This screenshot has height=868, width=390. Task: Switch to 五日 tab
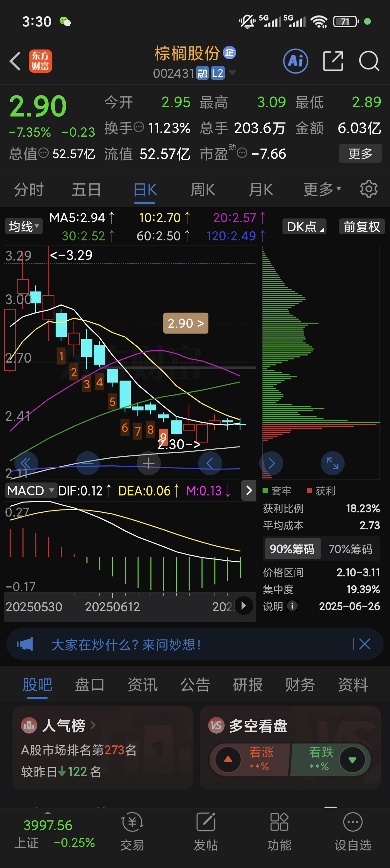click(87, 189)
